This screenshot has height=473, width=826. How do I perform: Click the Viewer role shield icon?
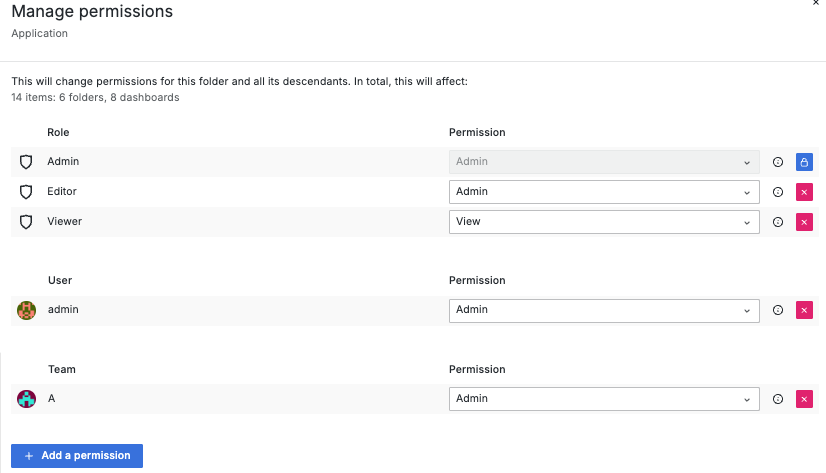[x=27, y=222]
